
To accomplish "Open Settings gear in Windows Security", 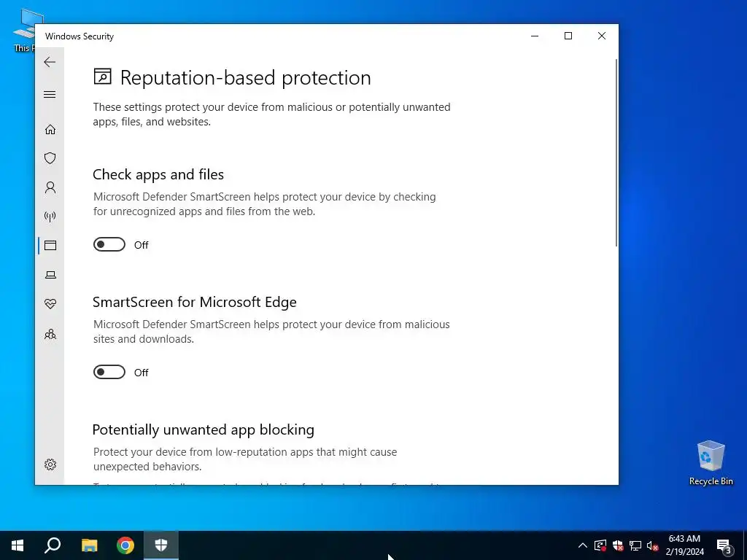I will pos(50,464).
